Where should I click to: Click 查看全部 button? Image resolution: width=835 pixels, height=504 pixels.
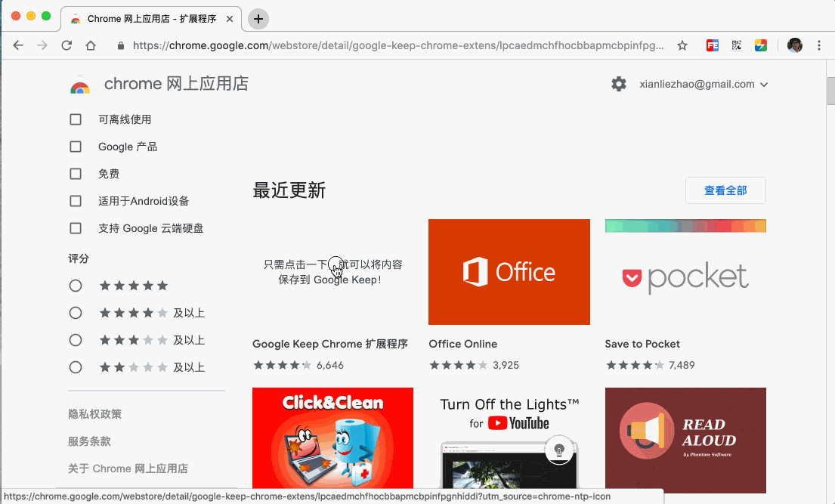coord(725,190)
